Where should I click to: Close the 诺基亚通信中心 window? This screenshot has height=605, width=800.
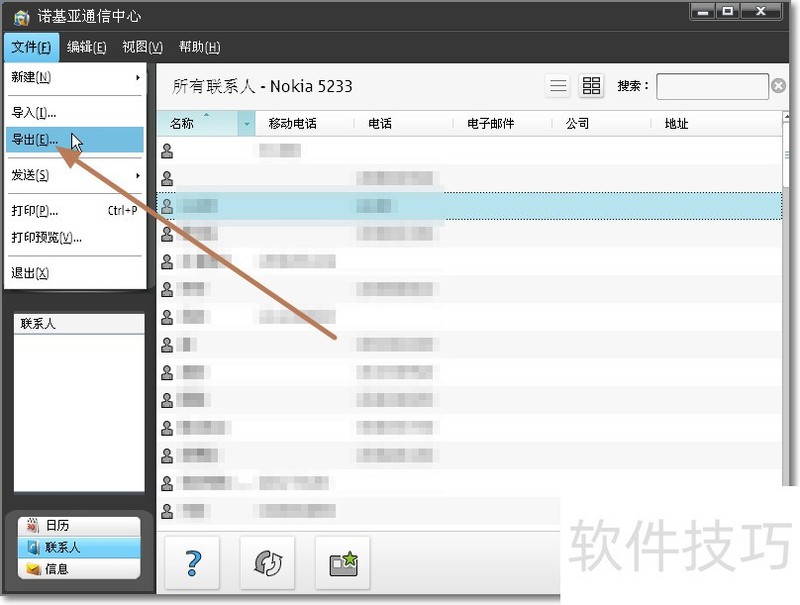tap(761, 12)
